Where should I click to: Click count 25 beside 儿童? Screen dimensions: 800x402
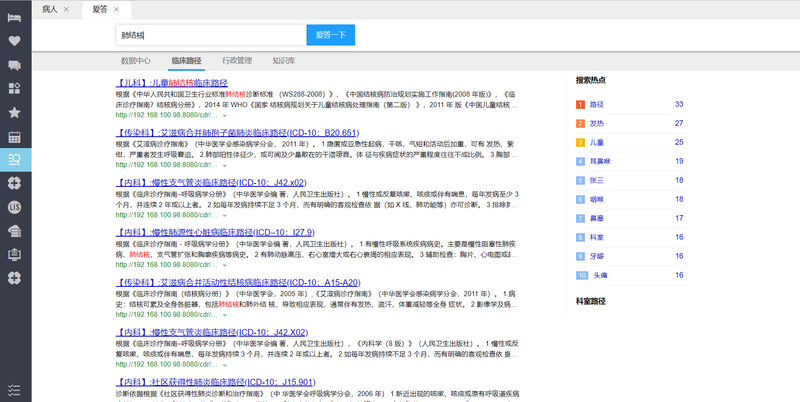coord(679,142)
